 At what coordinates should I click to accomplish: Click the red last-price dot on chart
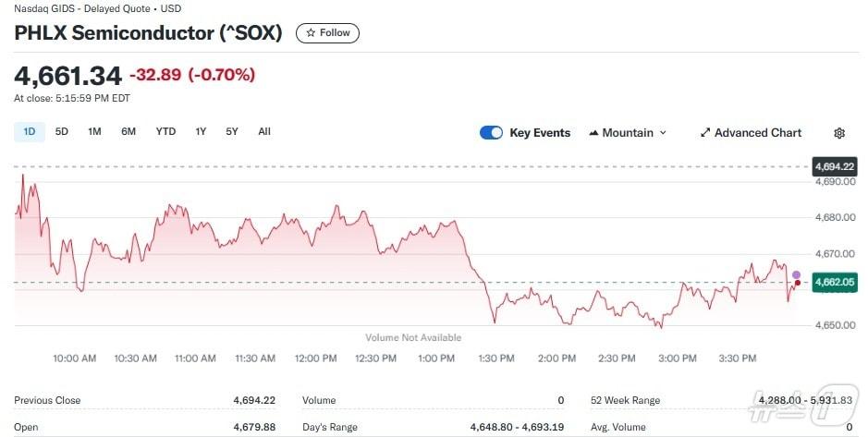(x=798, y=283)
